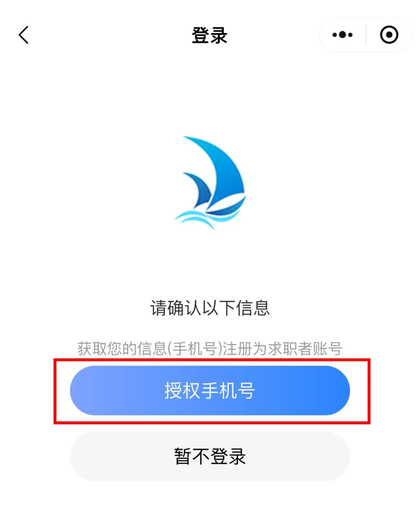Click the 获取您的信息(手机号) description text
Screen dimensions: 420x531
point(150,348)
